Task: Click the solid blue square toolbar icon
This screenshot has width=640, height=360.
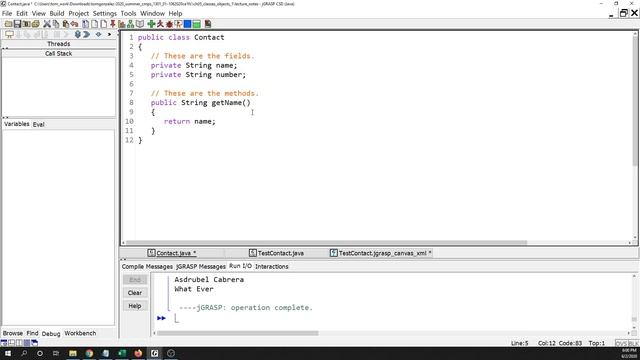Action: 187,24
